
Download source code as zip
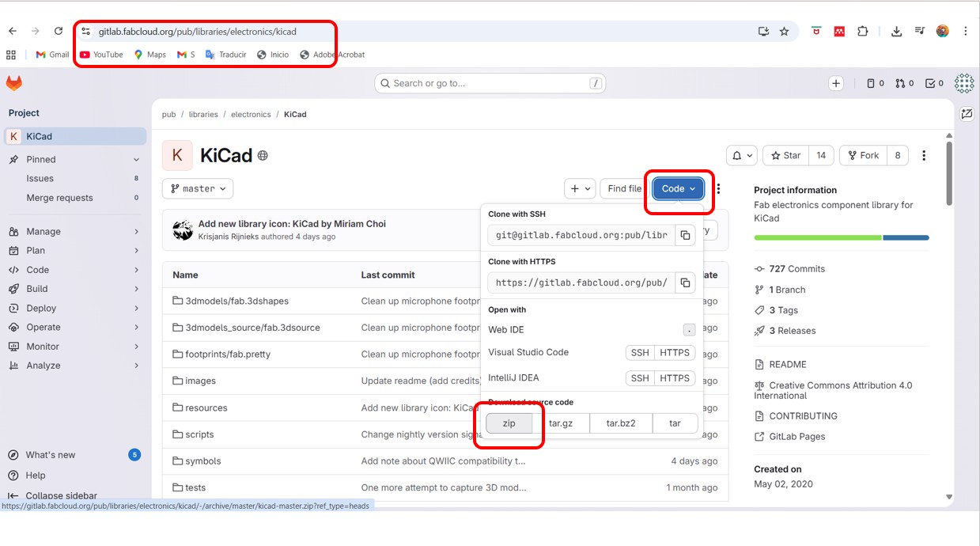(509, 423)
